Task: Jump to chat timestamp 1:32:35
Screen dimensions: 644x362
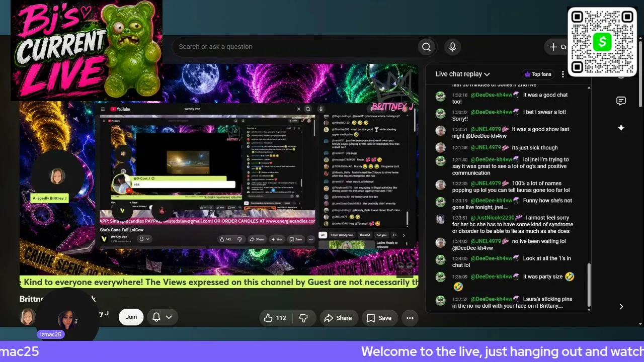Action: click(x=460, y=184)
